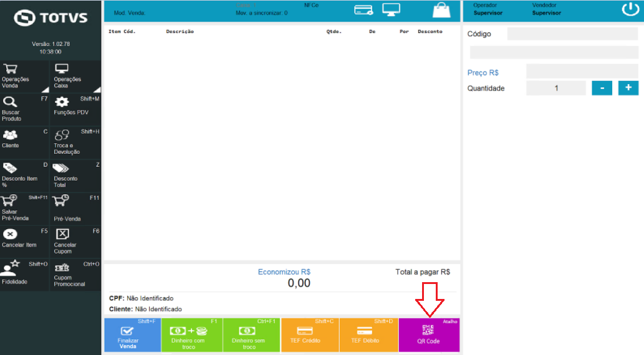
Task: Decrease quantity with minus button
Action: [x=602, y=88]
